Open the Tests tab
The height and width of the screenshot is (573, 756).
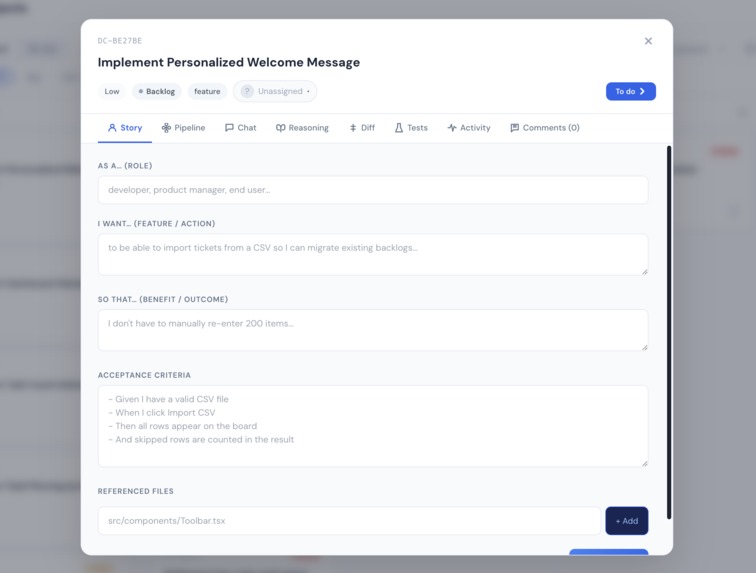coord(411,128)
